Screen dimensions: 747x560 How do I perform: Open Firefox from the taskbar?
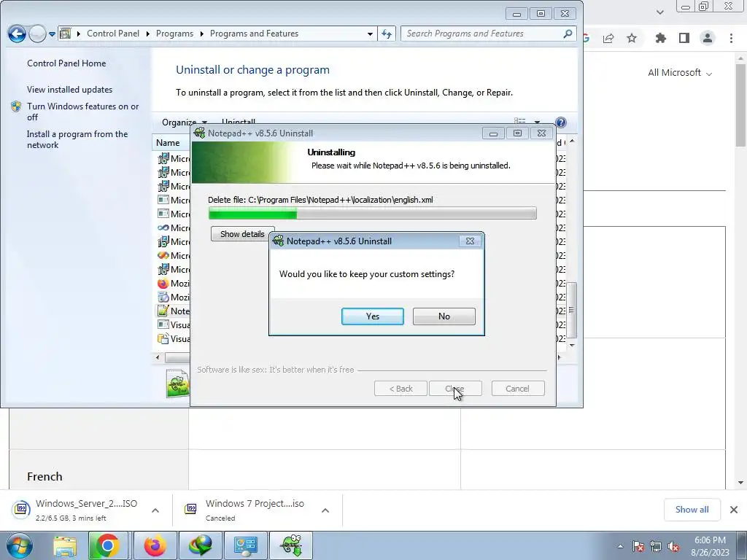pyautogui.click(x=155, y=545)
